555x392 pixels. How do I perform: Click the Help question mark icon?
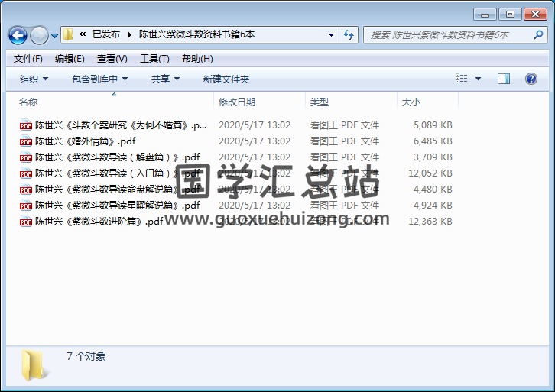[531, 79]
